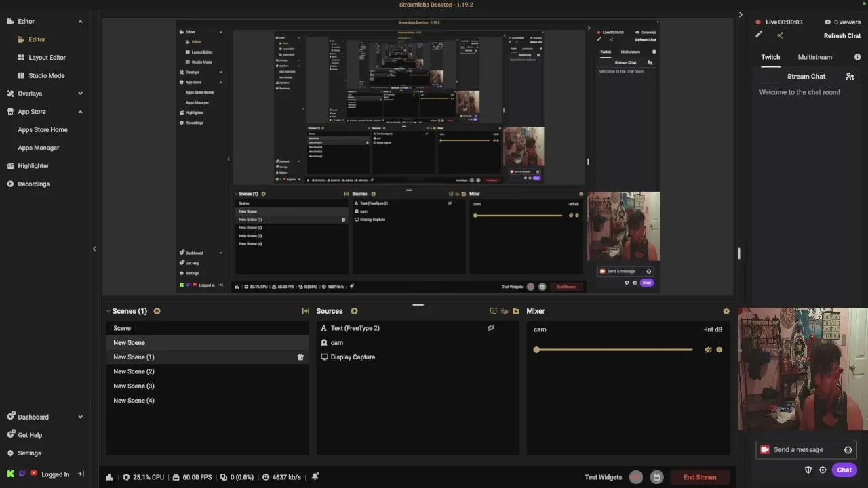The image size is (868, 488).
Task: Show the hidden Text (FreeType 2) source
Action: point(491,328)
